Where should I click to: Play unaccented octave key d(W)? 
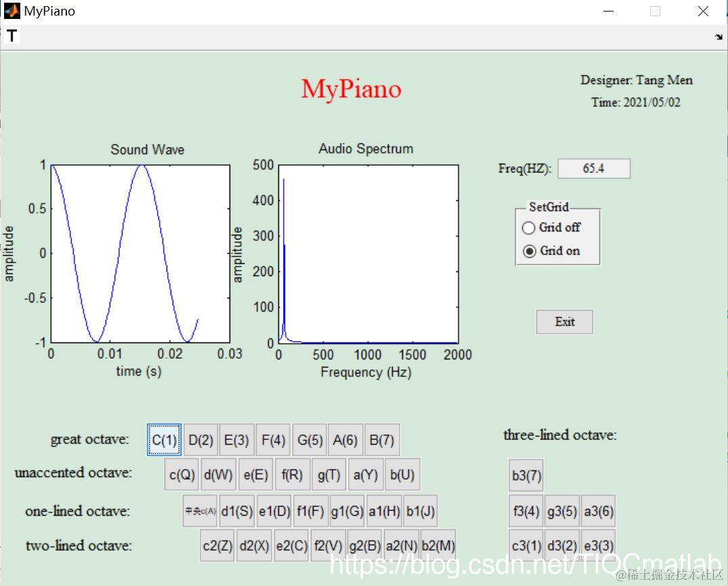tap(218, 474)
